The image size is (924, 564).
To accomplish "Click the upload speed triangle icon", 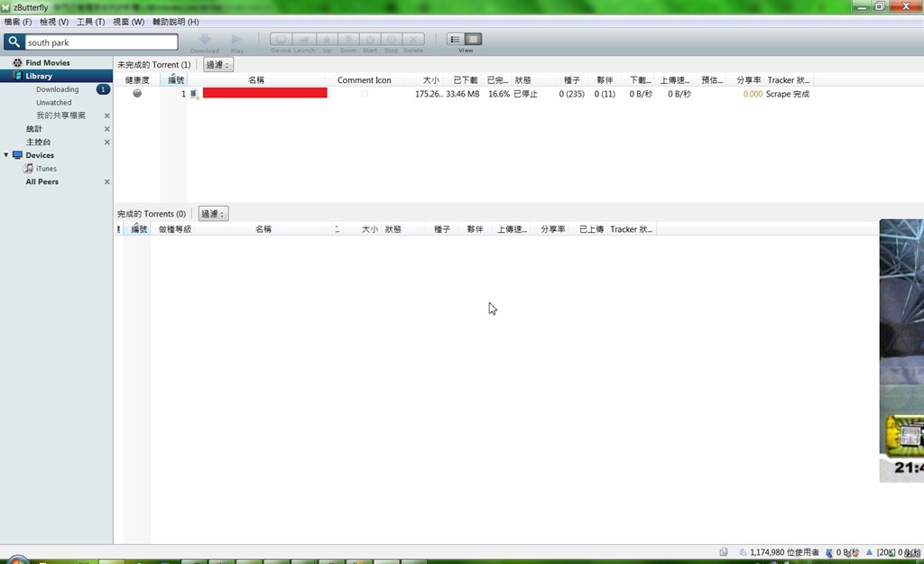I will [869, 552].
